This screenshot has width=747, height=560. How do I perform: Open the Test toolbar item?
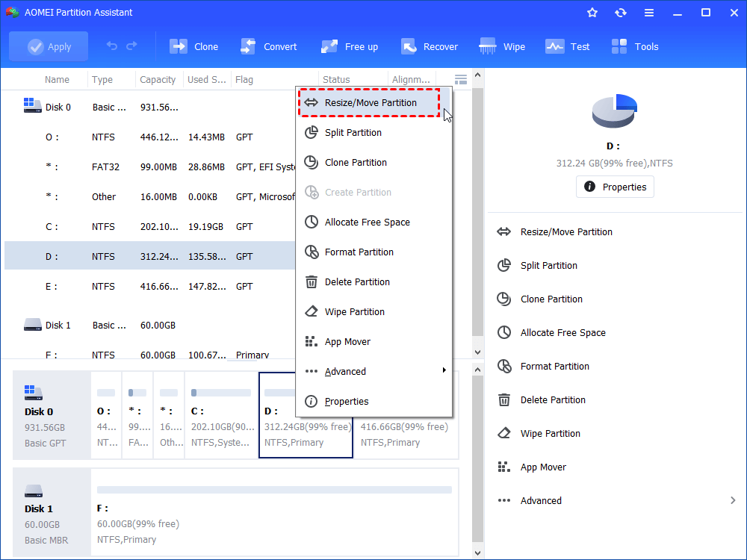tap(568, 46)
